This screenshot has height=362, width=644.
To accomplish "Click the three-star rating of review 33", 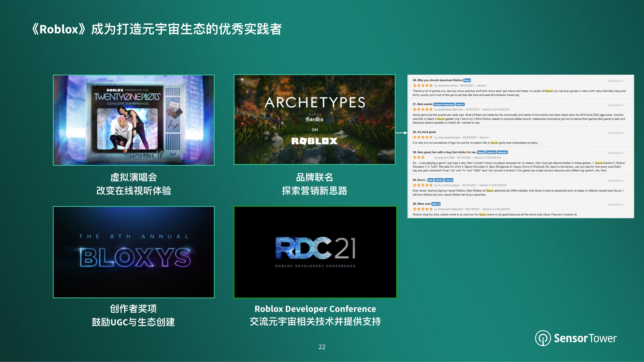I will pos(423,157).
